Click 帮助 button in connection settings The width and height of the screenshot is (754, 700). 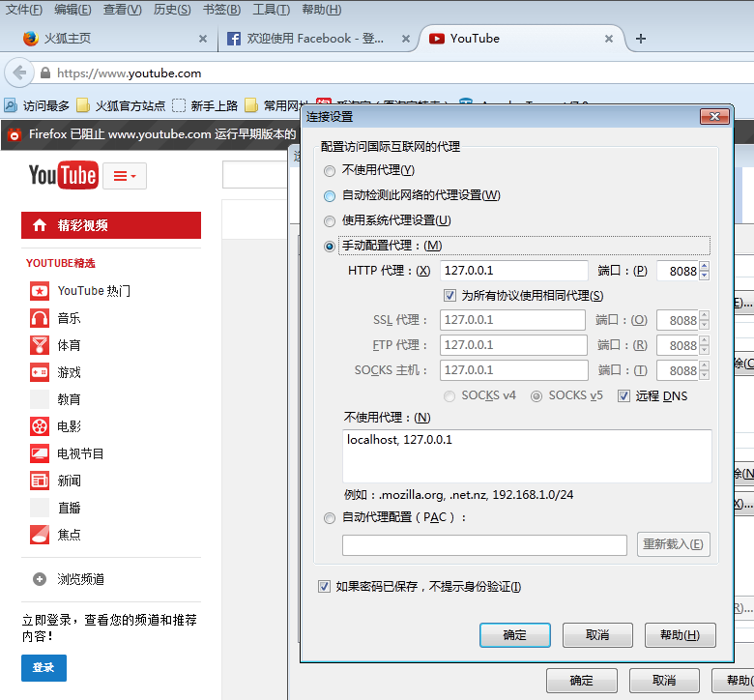[680, 635]
